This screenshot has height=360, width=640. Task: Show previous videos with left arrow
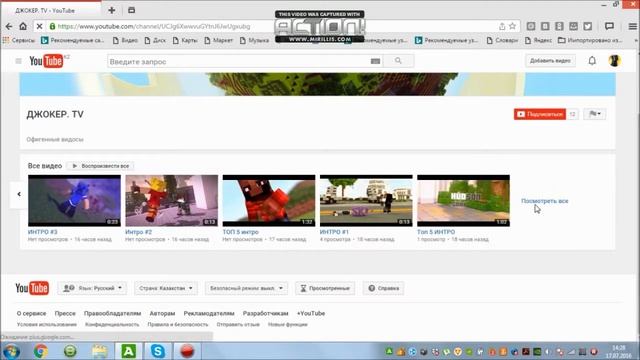click(19, 194)
